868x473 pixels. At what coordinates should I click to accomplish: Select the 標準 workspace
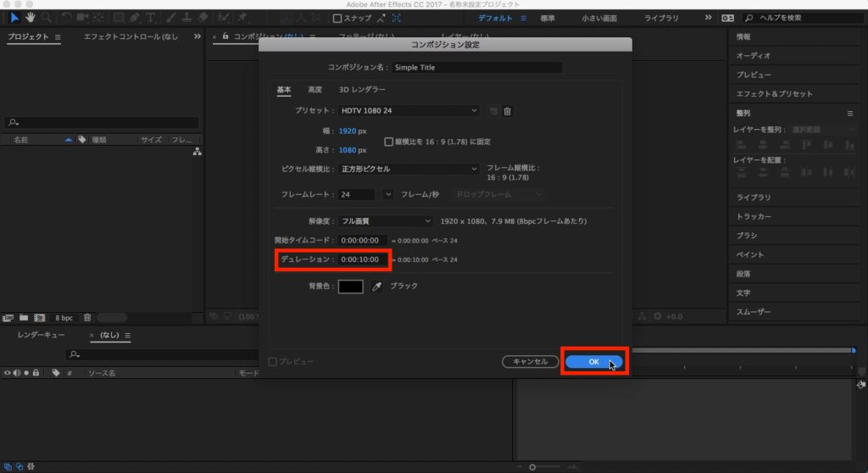point(548,19)
